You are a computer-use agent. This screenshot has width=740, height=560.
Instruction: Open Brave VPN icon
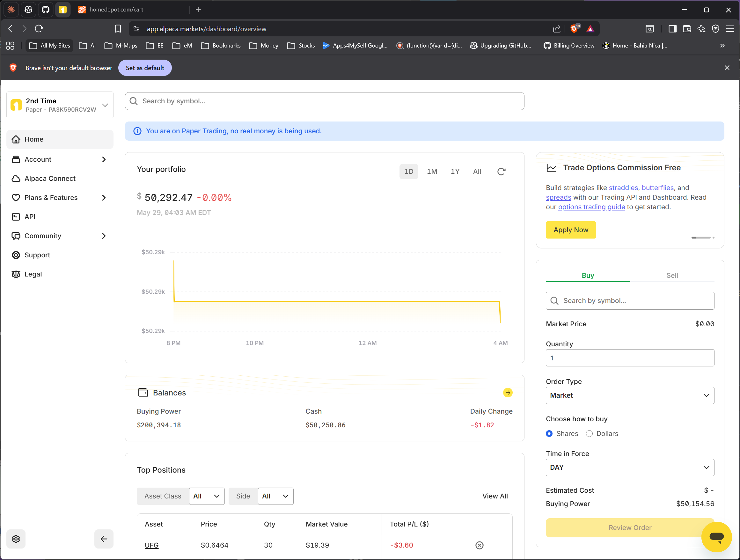tap(715, 29)
